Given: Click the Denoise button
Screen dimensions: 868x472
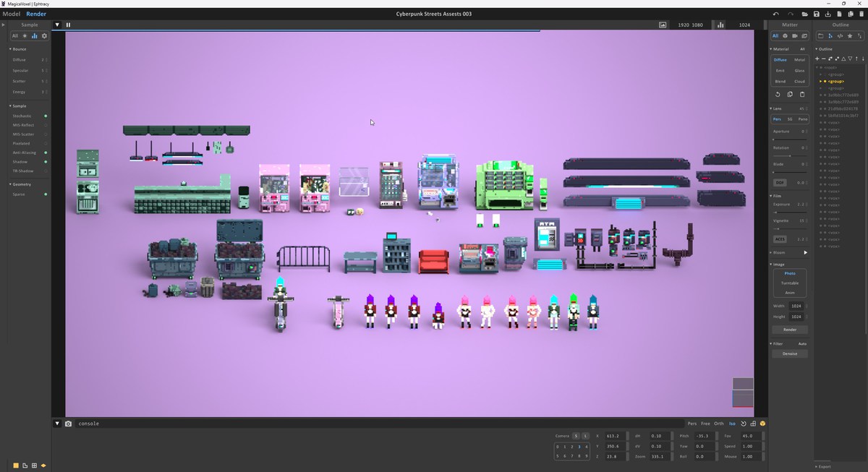Looking at the screenshot, I should point(790,353).
